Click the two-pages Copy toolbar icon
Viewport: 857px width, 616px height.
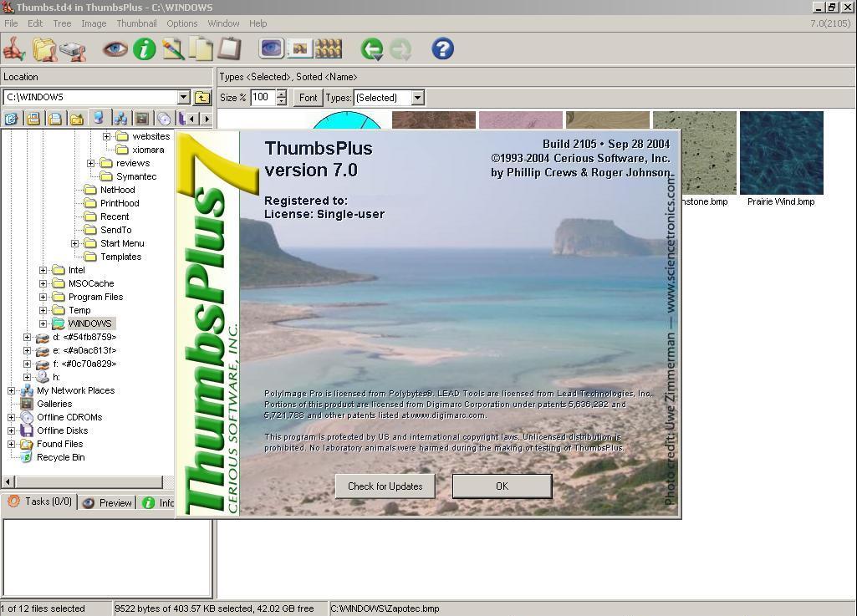201,49
